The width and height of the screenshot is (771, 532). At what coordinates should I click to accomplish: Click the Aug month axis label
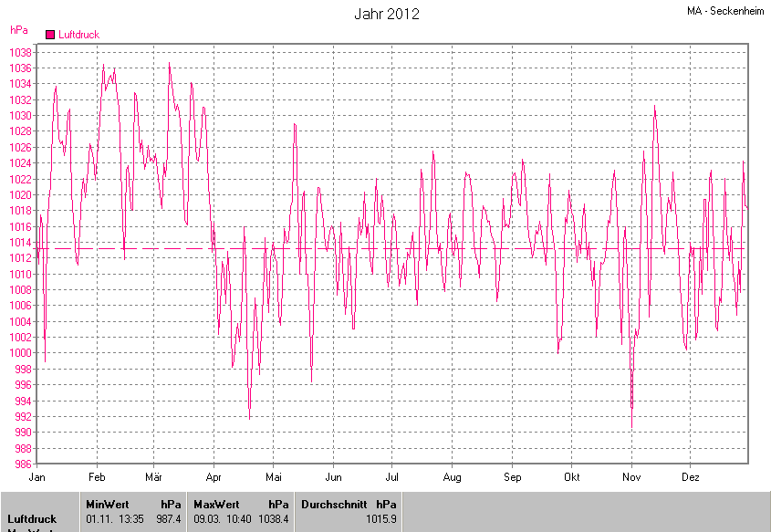click(452, 477)
